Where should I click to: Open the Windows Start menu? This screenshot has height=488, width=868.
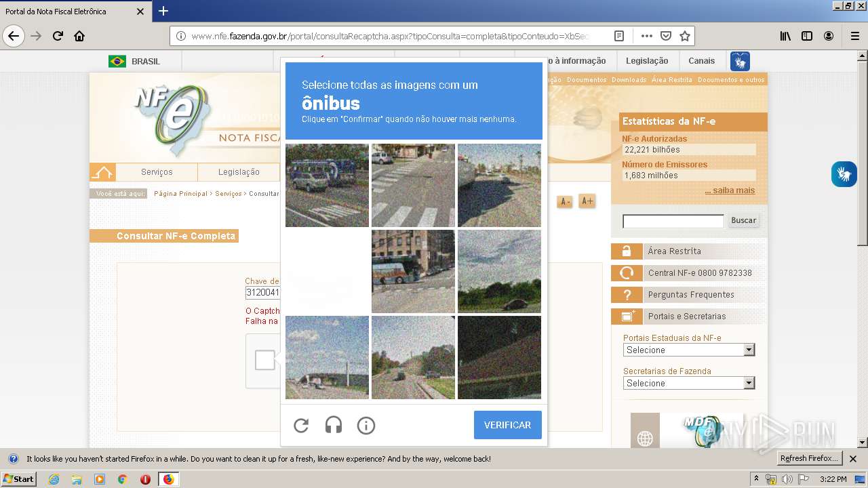coord(18,479)
